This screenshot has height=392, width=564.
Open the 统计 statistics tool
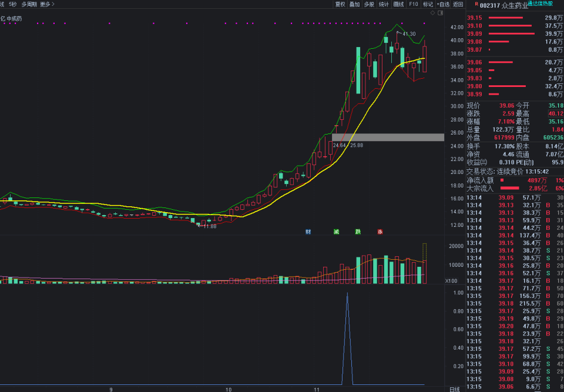[384, 4]
